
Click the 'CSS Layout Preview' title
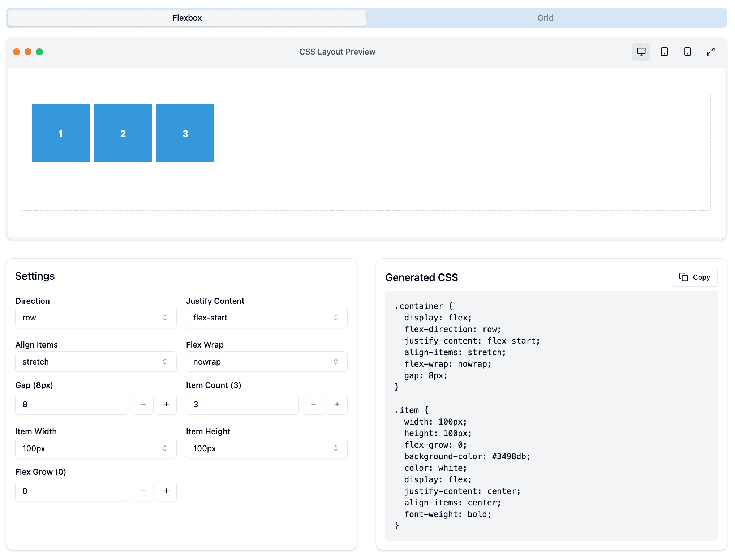[x=337, y=52]
